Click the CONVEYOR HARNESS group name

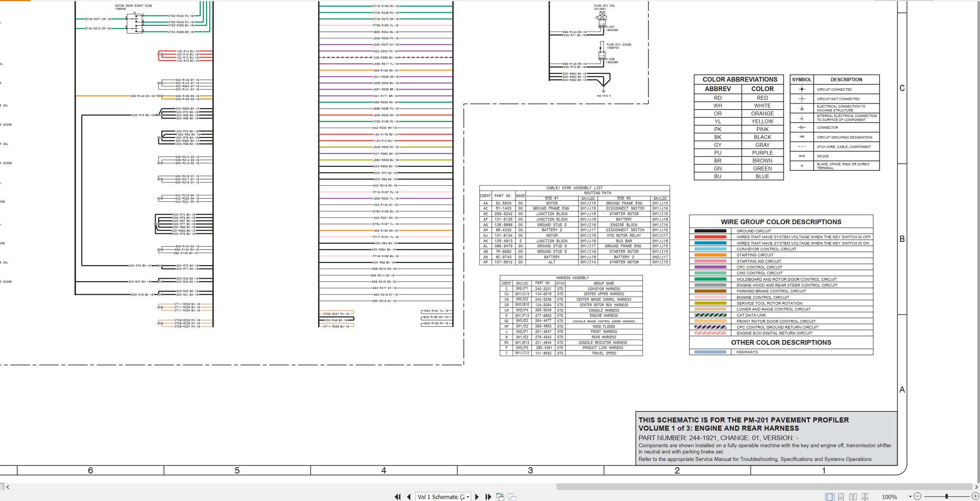click(x=604, y=289)
